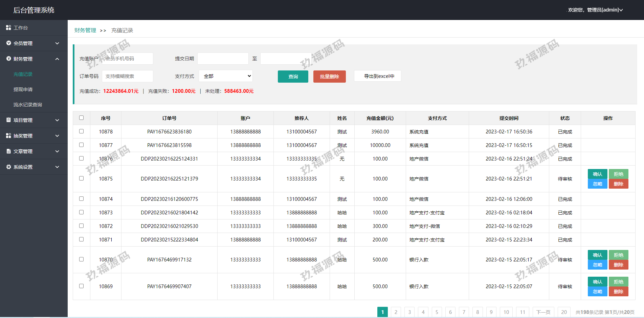
Task: Check the box for row 10878
Action: pos(81,131)
